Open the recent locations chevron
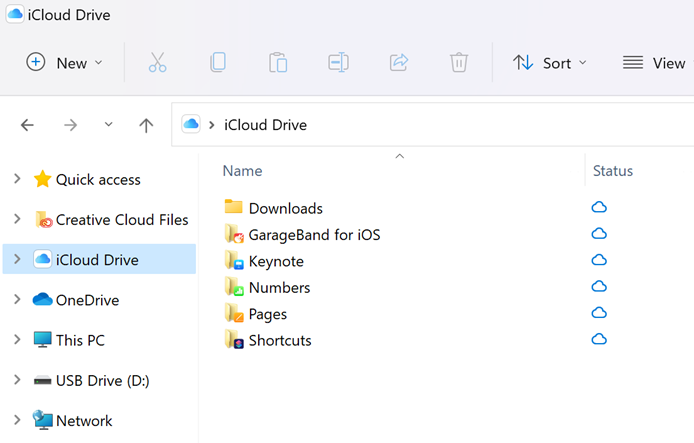 click(x=108, y=125)
